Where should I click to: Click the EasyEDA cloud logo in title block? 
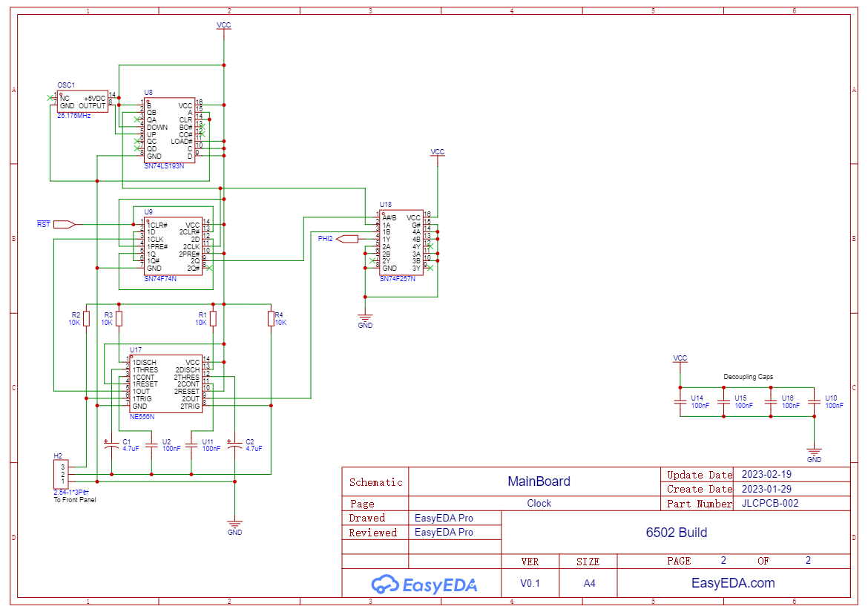point(424,584)
